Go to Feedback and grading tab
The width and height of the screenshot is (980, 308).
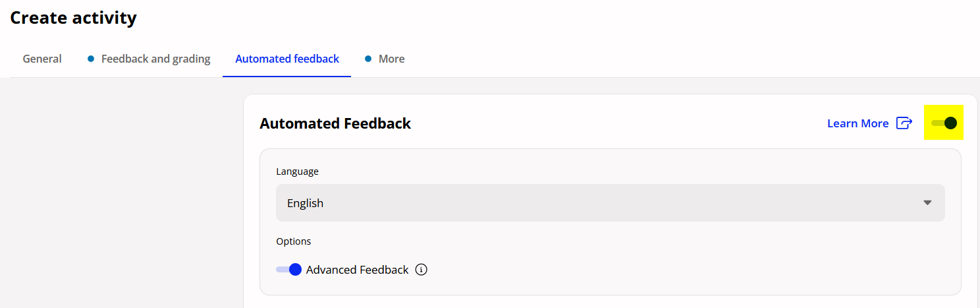pyautogui.click(x=155, y=59)
